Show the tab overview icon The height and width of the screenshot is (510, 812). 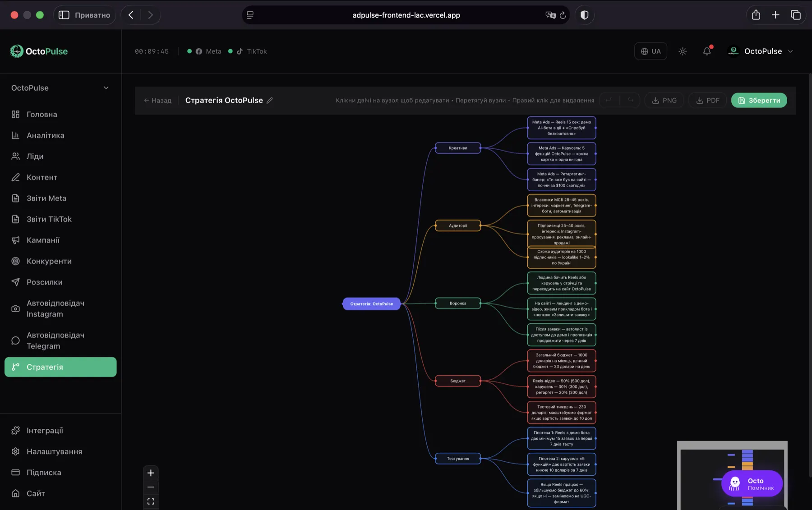(x=796, y=15)
